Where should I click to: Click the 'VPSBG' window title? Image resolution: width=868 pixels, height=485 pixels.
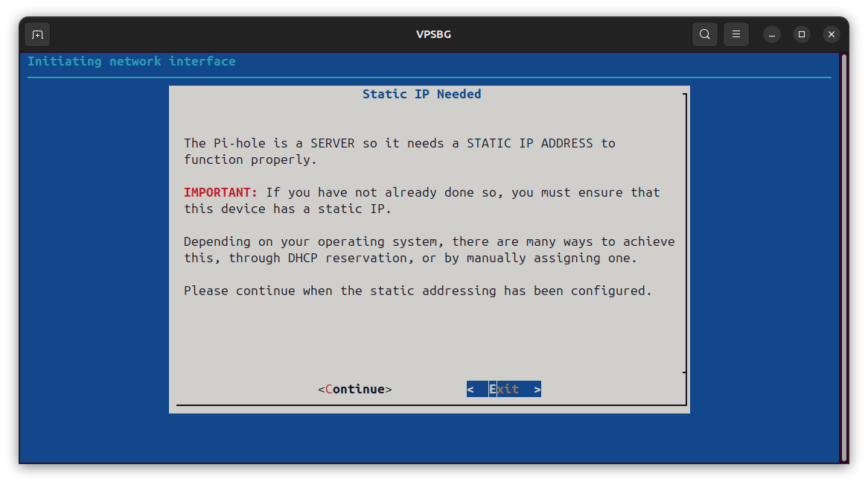433,34
